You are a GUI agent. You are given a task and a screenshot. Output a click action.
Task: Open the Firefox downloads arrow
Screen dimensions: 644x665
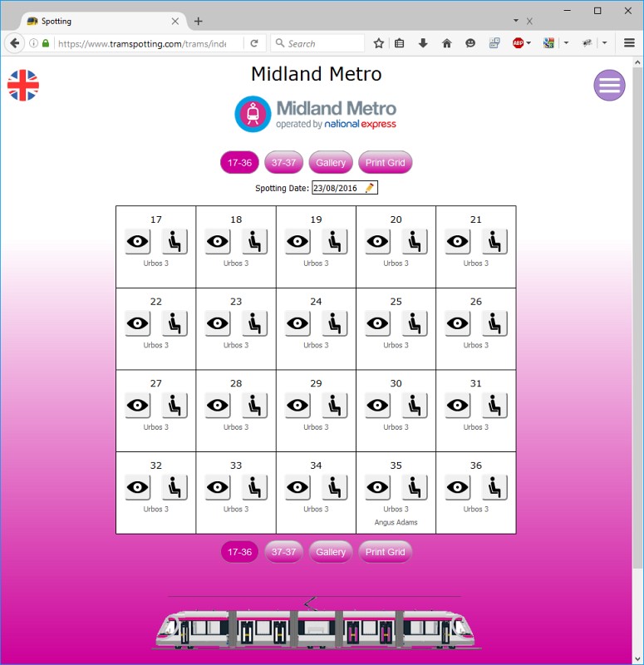pos(423,43)
